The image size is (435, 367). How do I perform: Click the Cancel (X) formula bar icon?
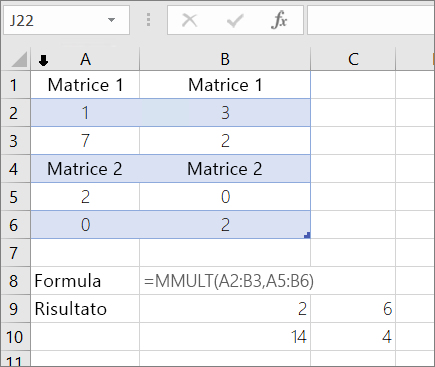click(190, 20)
